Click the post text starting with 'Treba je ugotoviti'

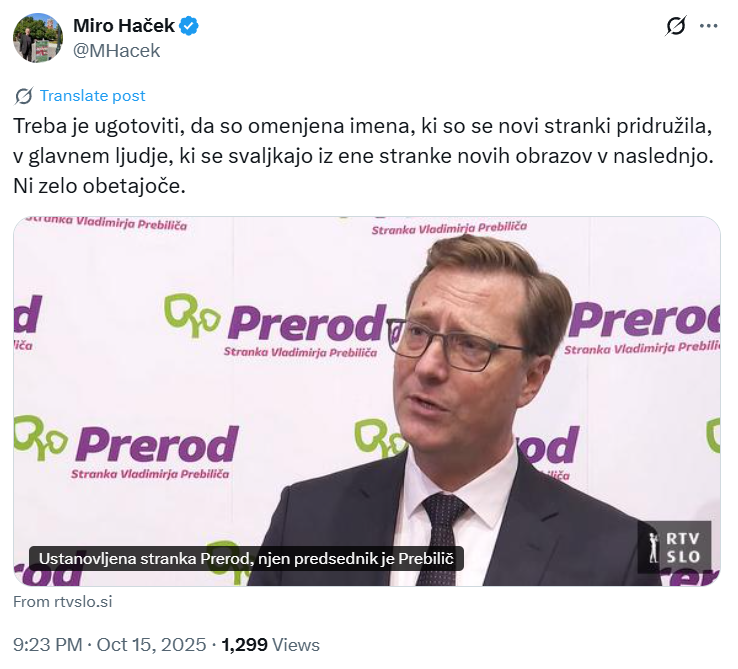tap(360, 128)
